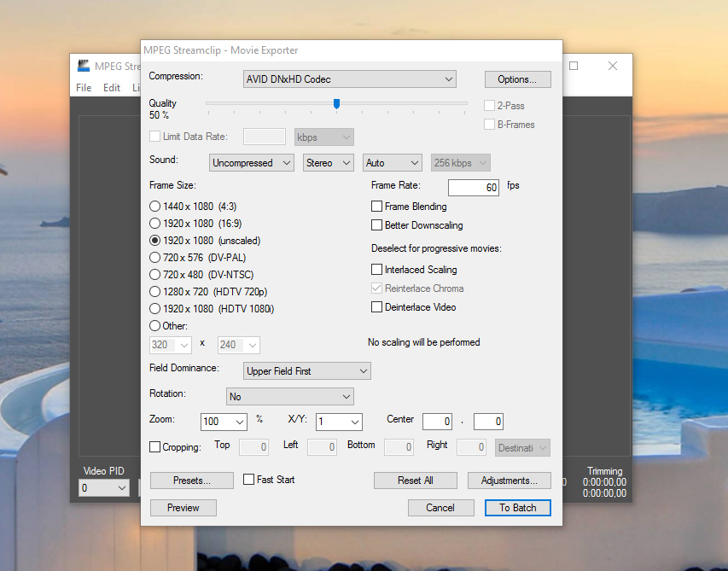Screen dimensions: 728x571
Task: Click the Options... button
Action: tap(518, 79)
